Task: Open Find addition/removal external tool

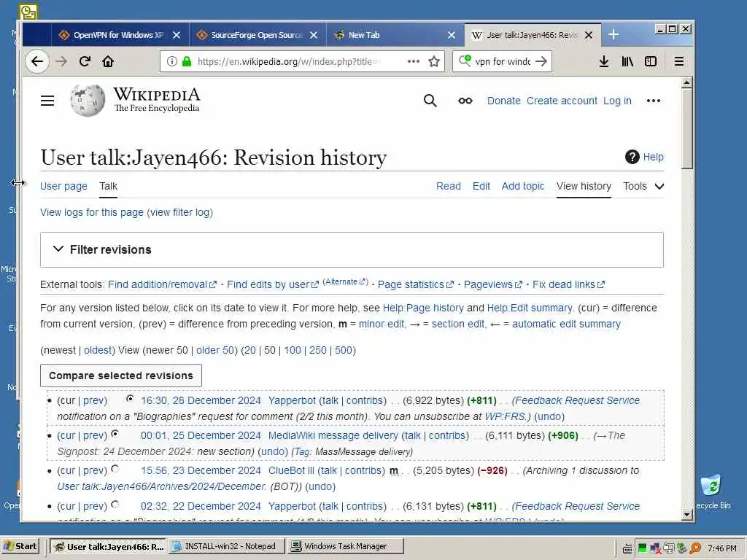Action: [162, 284]
